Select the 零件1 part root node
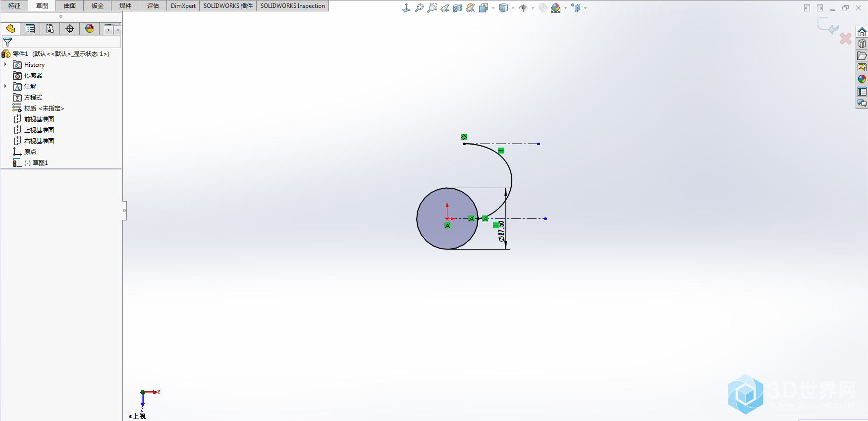868x421 pixels. coord(55,53)
